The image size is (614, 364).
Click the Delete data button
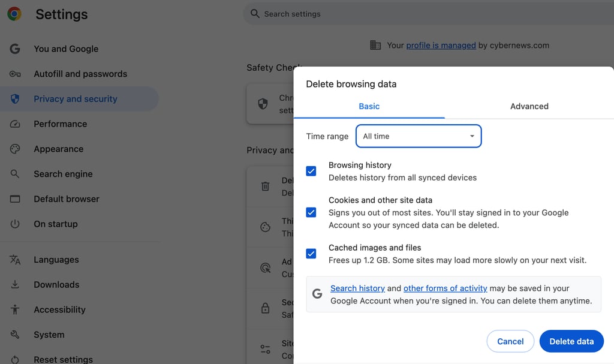[571, 341]
